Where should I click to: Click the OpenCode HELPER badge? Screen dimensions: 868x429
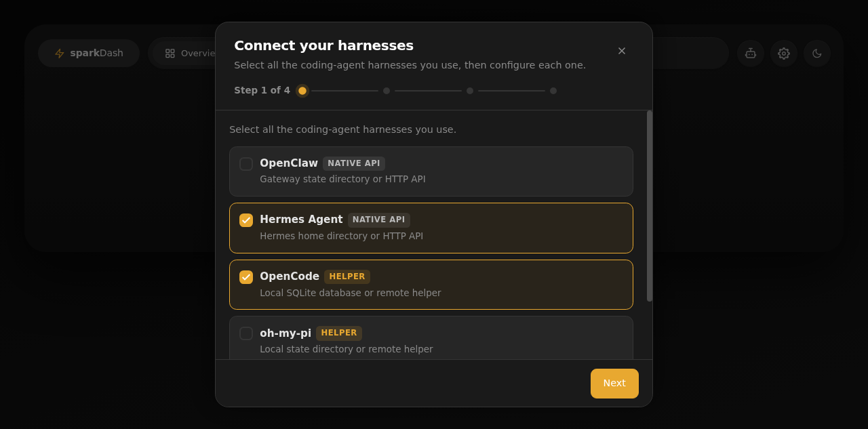tap(347, 277)
